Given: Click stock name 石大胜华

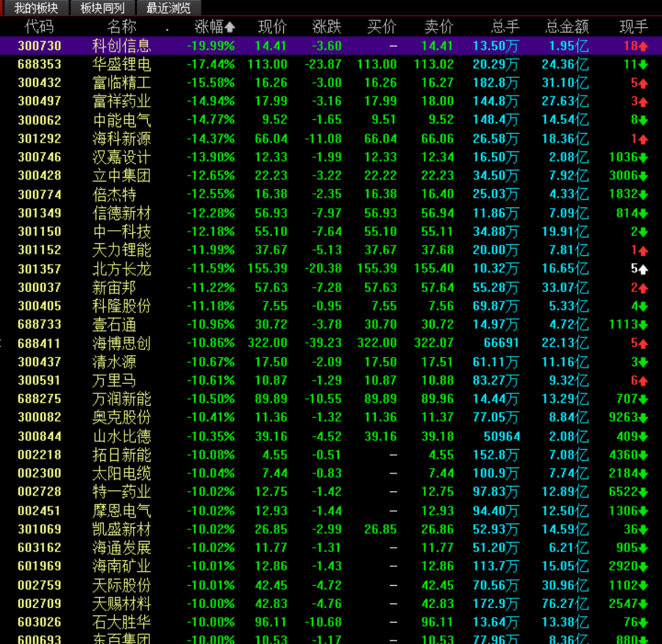Looking at the screenshot, I should tap(121, 622).
